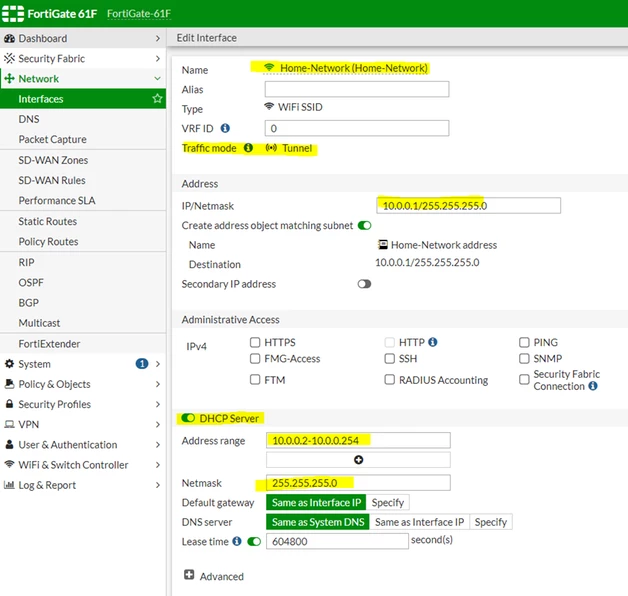Viewport: 628px width, 596px height.
Task: Click the Lease time seconds field
Action: (337, 541)
